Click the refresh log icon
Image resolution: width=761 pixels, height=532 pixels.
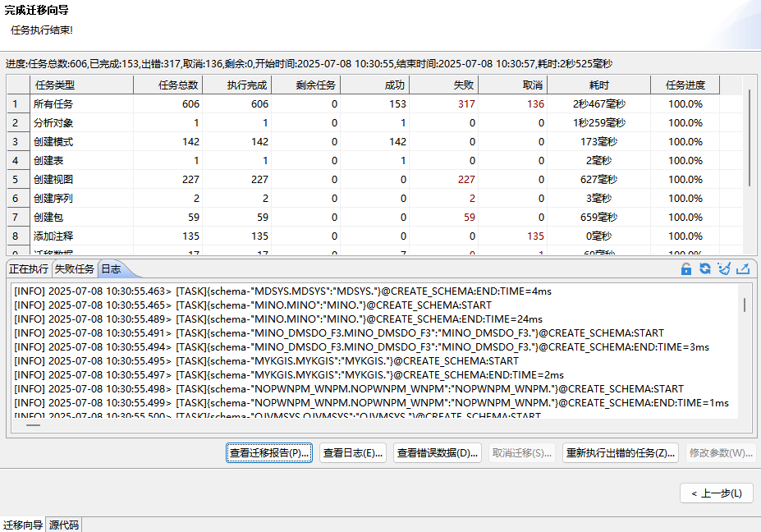pos(704,269)
